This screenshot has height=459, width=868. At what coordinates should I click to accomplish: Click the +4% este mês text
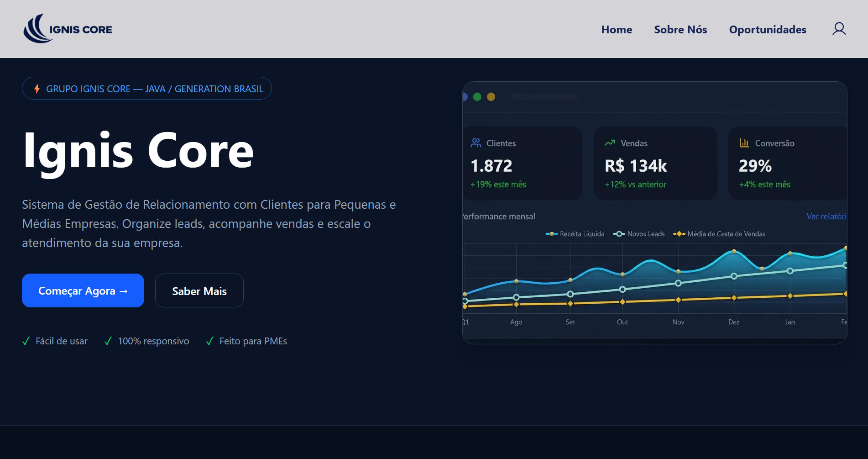click(x=764, y=185)
